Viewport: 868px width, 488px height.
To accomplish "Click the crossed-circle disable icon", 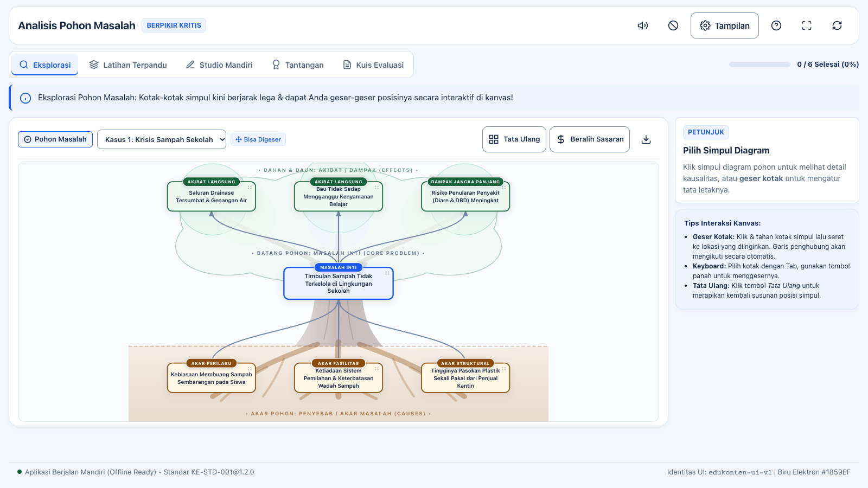I will [x=673, y=25].
